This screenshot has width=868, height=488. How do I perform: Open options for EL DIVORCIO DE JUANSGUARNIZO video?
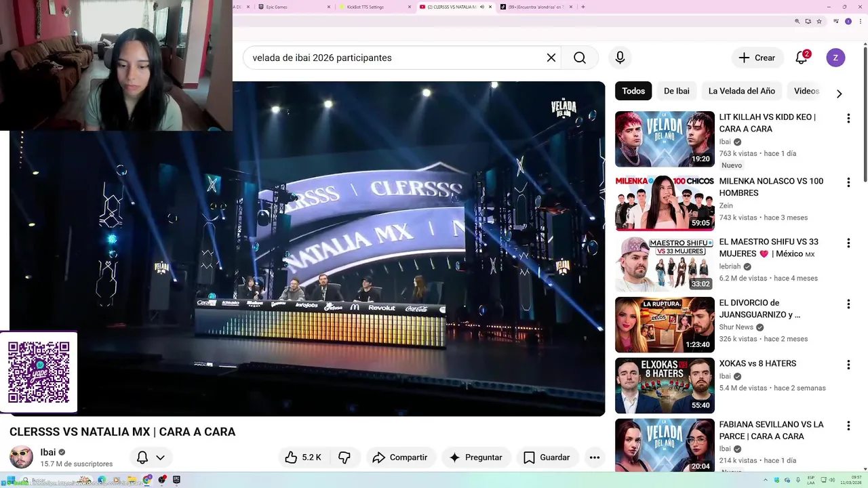(x=848, y=304)
